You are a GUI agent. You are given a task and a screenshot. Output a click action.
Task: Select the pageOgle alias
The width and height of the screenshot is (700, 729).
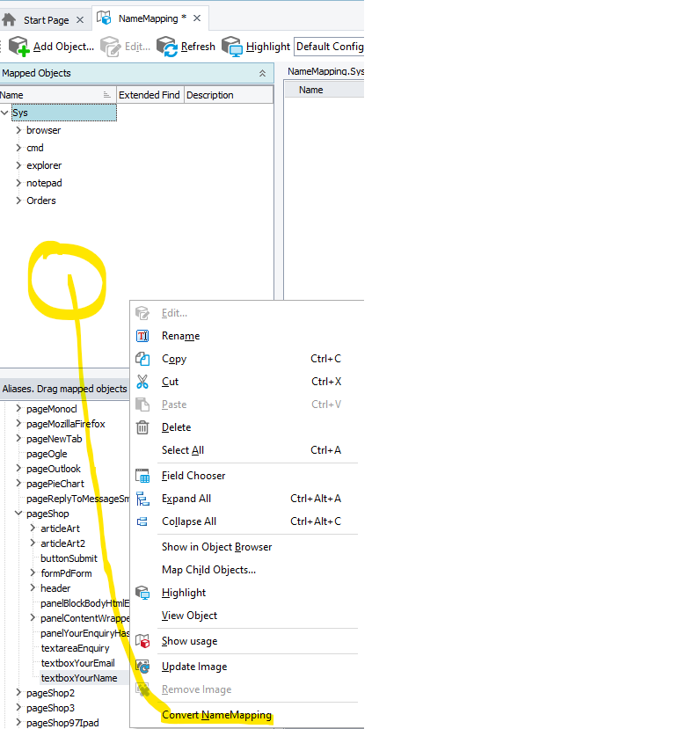tap(47, 454)
